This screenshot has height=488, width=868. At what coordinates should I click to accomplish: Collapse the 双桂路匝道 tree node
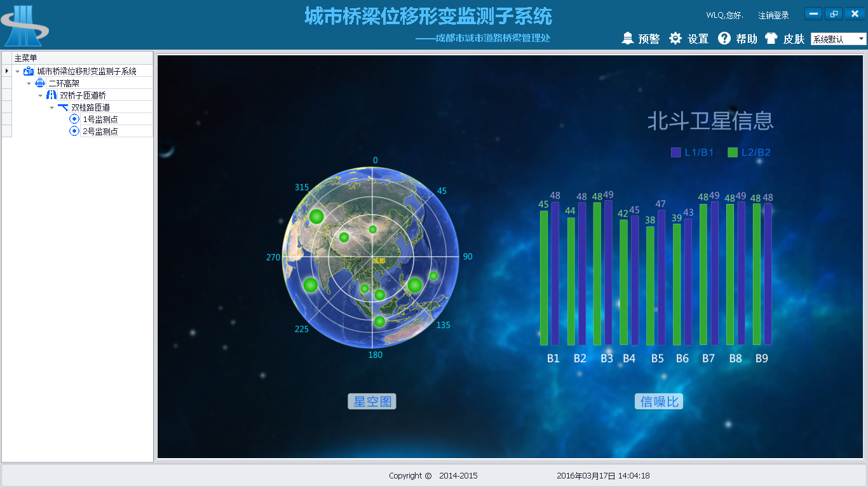[x=52, y=108]
